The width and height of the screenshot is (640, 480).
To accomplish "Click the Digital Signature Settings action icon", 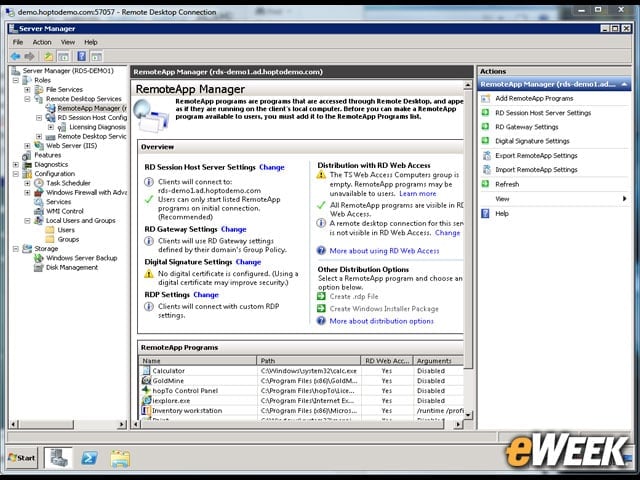I will pos(486,141).
